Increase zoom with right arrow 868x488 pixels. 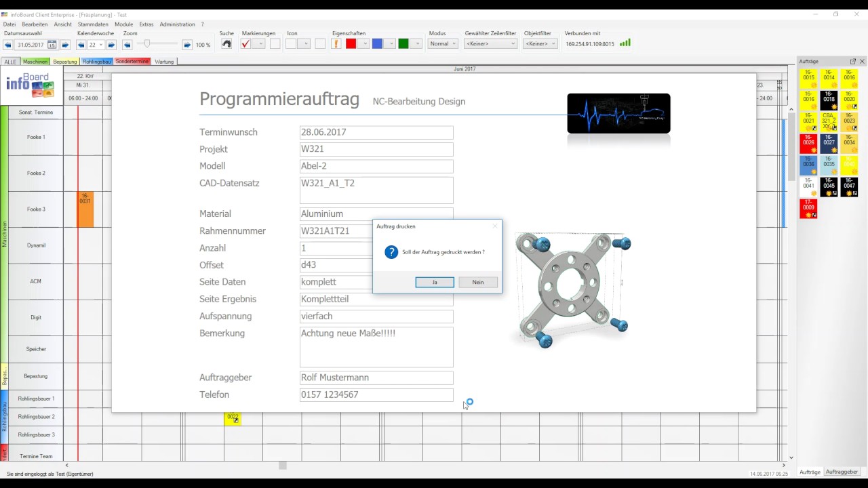click(187, 45)
